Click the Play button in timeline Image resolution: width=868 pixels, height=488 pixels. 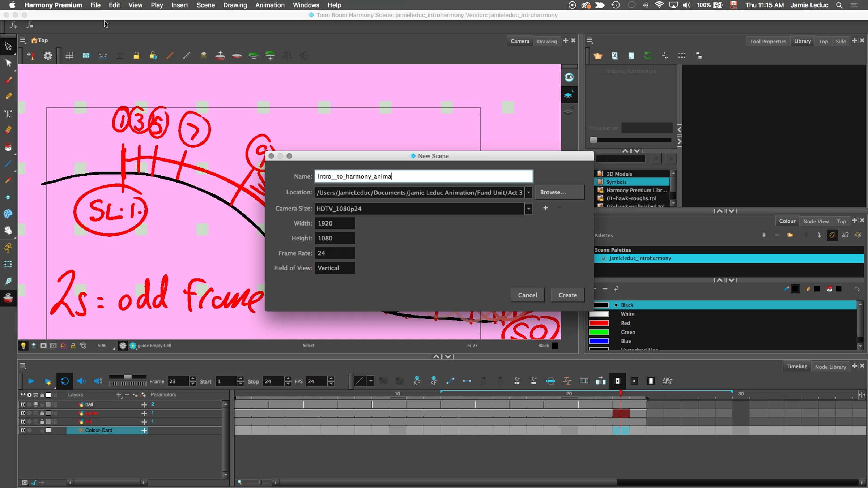click(31, 381)
